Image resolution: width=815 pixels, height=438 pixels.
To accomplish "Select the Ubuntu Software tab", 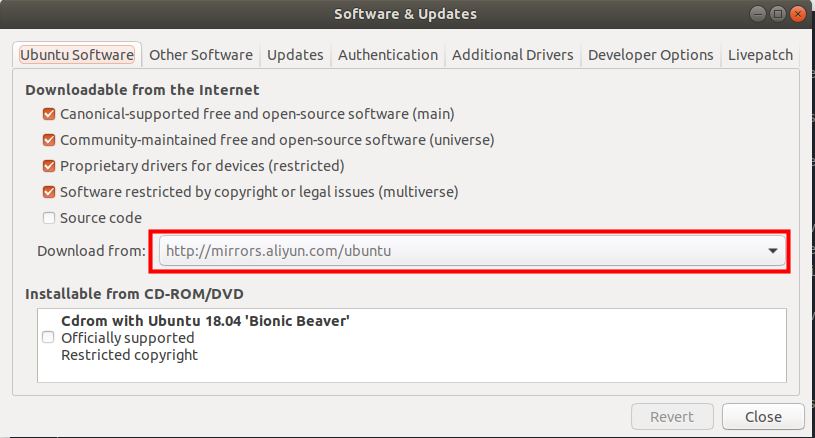I will (77, 55).
